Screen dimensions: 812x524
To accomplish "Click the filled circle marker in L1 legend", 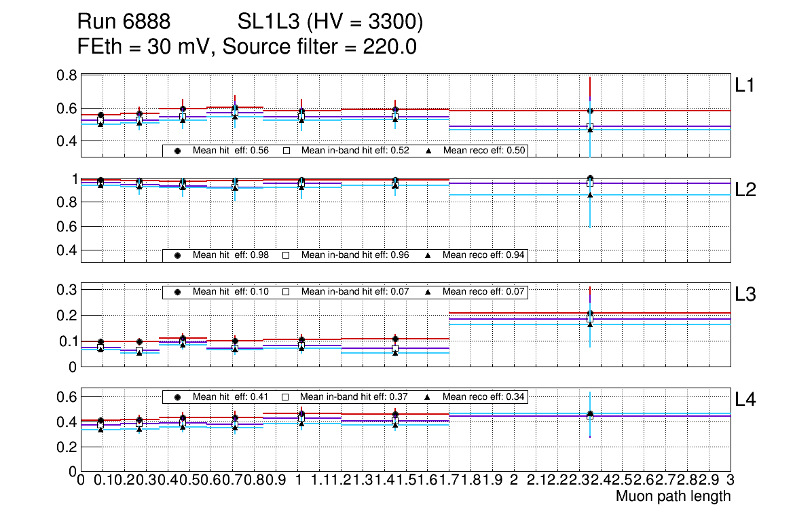I will [178, 151].
